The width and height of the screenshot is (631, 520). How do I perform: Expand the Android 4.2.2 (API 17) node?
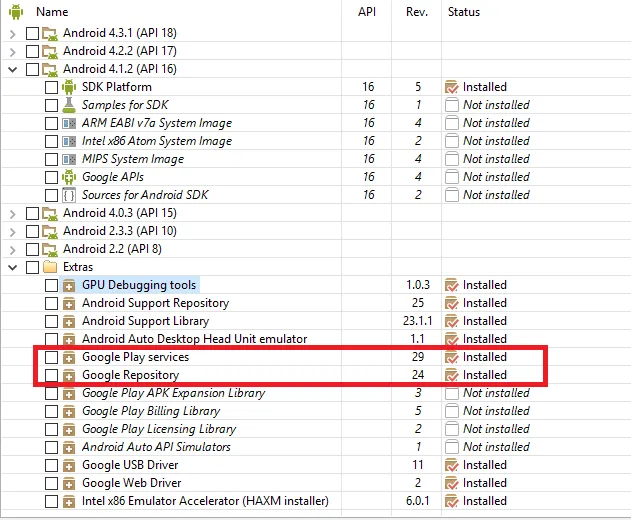[13, 52]
